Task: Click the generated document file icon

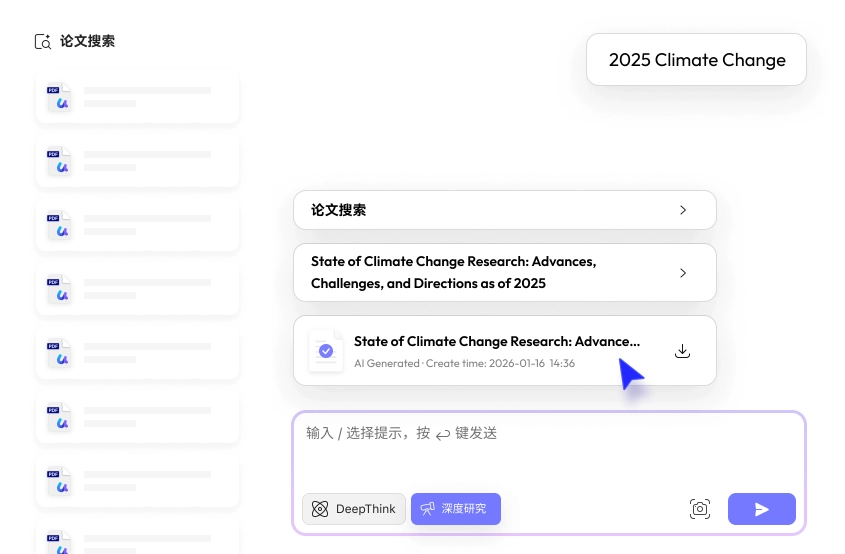Action: tap(325, 351)
